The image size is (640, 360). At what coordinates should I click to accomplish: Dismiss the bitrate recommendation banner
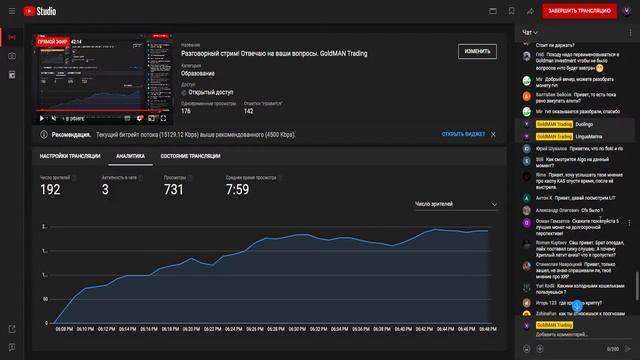tap(493, 134)
